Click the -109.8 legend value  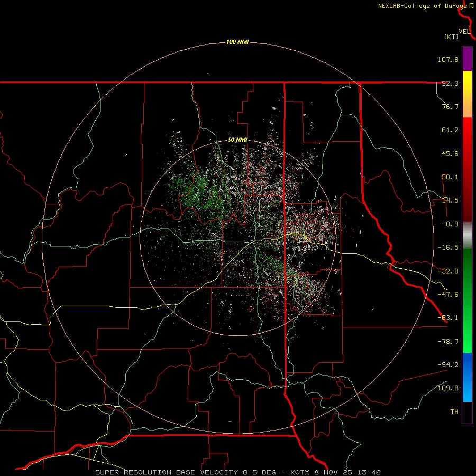tap(446, 388)
